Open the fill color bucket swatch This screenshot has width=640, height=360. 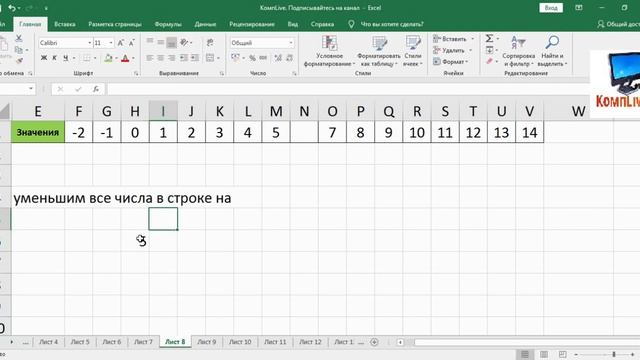click(108, 58)
